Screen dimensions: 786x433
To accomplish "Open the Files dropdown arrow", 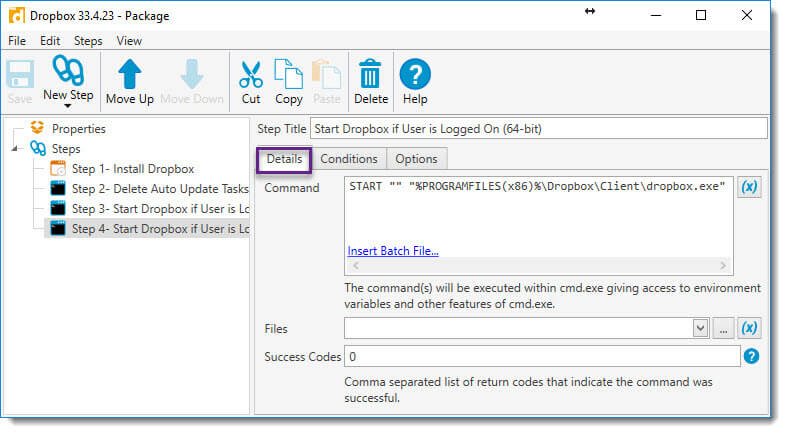I will tap(700, 329).
